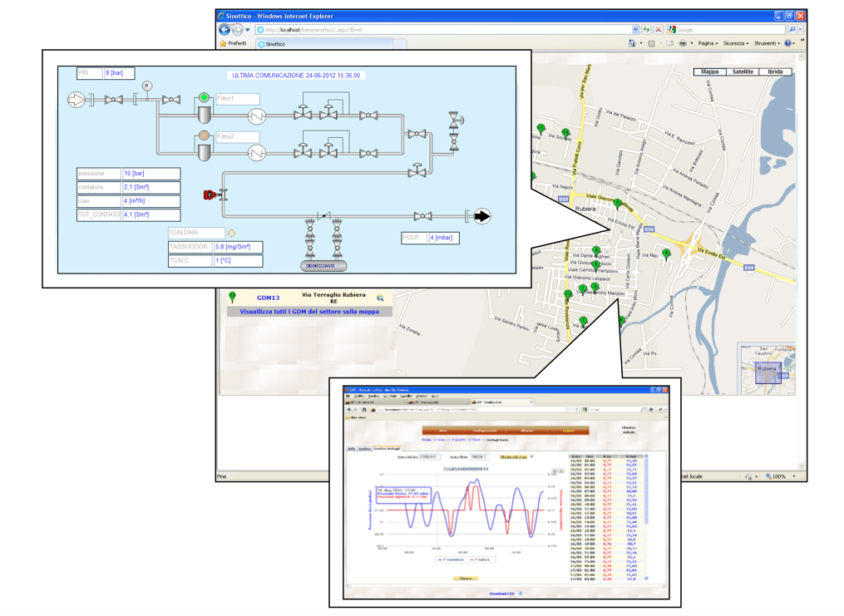This screenshot has height=616, width=844.
Task: Click the POUT value 4 [mbar]
Action: pos(443,238)
